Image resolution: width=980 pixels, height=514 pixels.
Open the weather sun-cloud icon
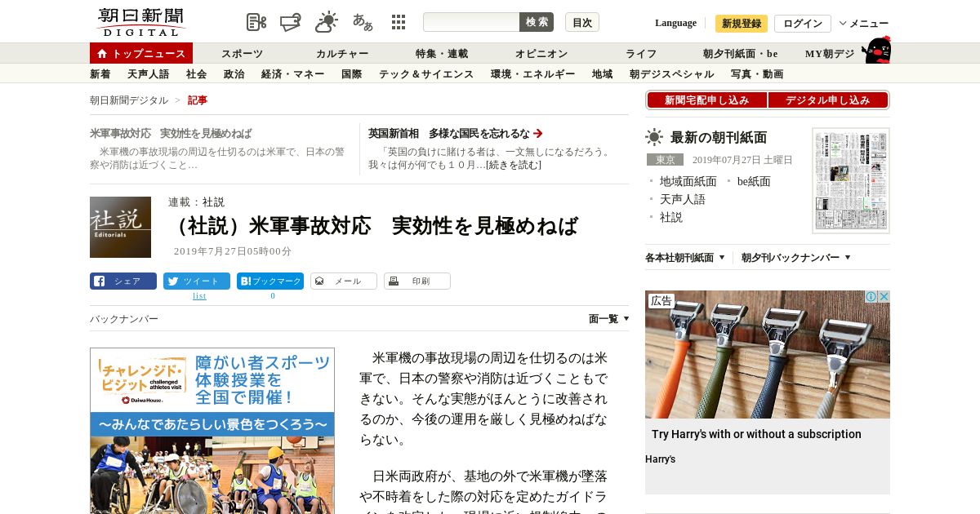[x=327, y=22]
